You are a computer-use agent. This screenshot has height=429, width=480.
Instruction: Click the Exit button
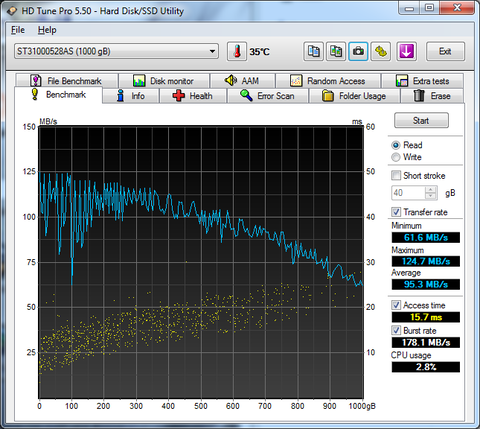[445, 51]
